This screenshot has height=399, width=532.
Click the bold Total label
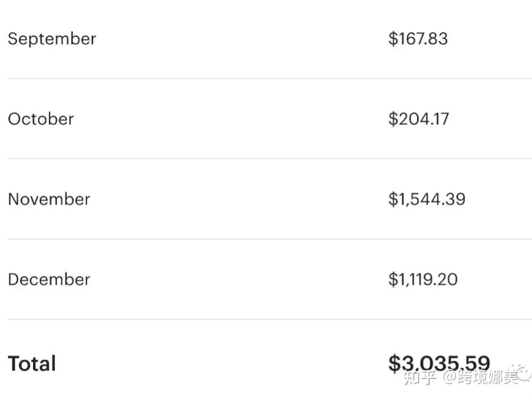[x=32, y=363]
